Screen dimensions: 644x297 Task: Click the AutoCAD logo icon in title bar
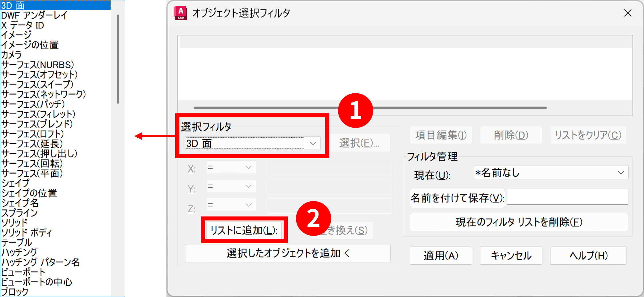tap(180, 13)
